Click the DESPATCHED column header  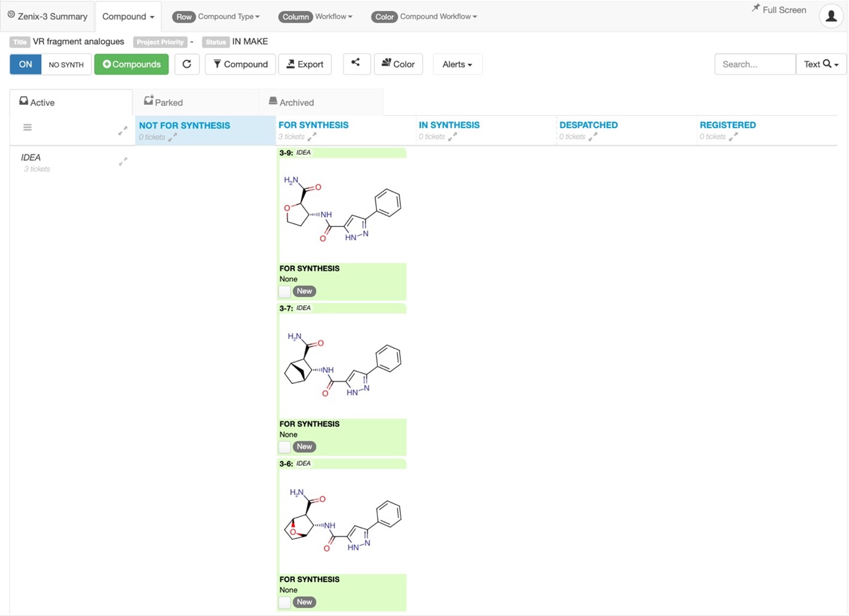click(589, 124)
